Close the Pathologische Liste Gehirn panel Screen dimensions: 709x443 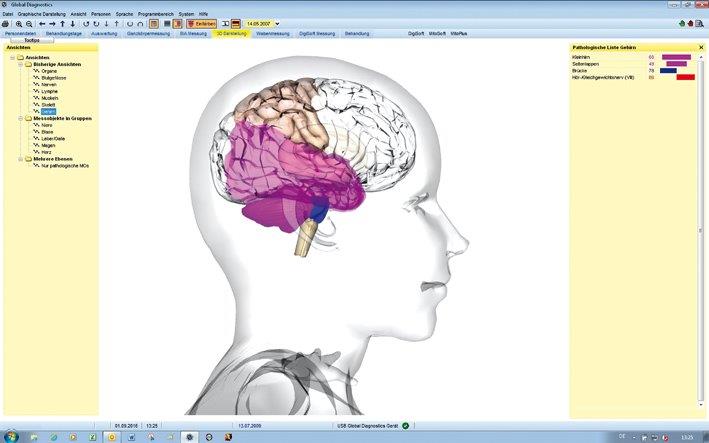pos(700,47)
